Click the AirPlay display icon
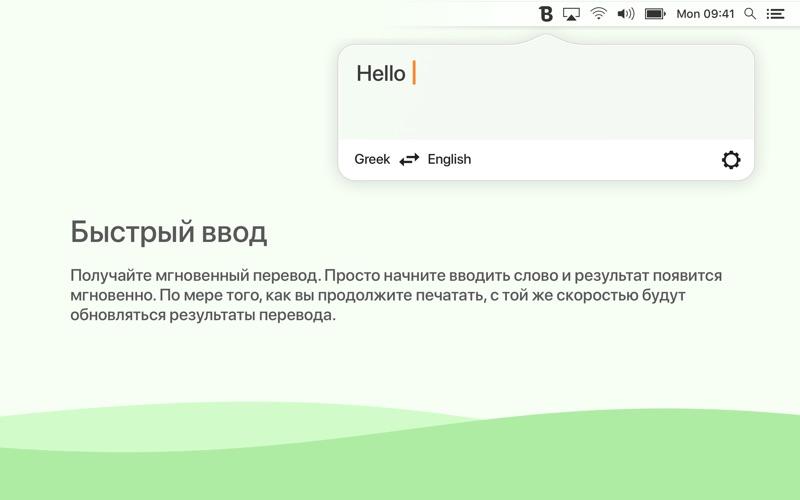800x500 pixels. 571,14
